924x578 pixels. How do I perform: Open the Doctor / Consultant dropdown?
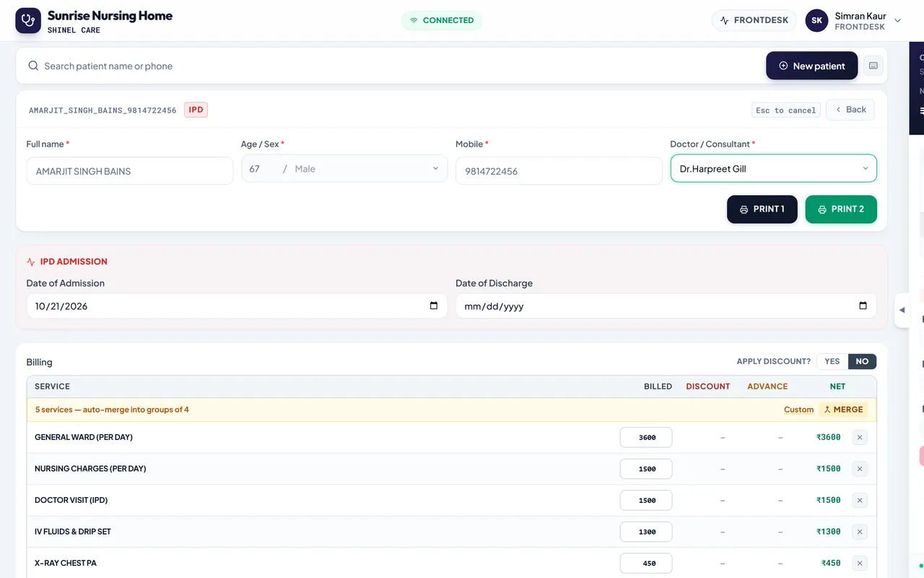pyautogui.click(x=773, y=168)
